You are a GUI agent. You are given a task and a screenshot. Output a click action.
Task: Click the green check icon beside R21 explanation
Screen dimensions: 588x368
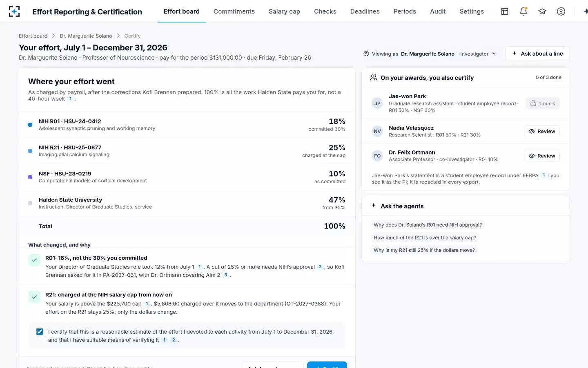pyautogui.click(x=34, y=297)
